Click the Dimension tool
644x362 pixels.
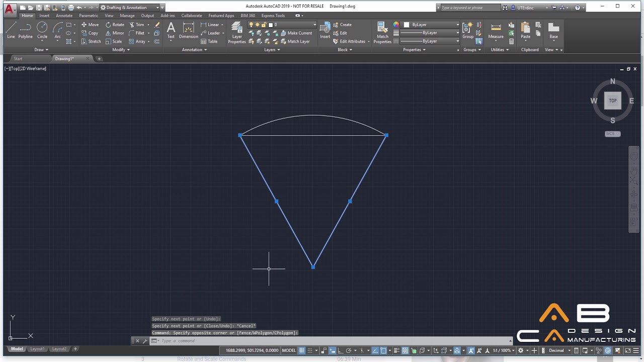click(188, 30)
